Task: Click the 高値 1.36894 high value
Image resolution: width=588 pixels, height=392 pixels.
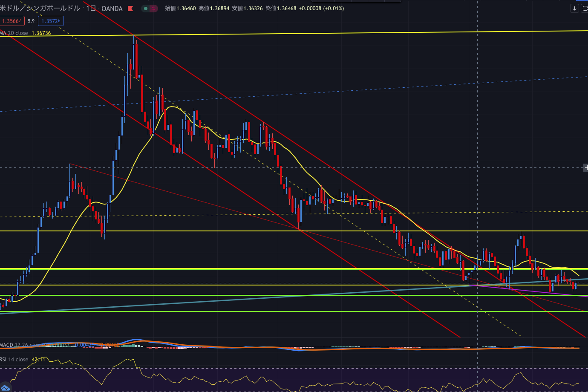Action: (214, 9)
